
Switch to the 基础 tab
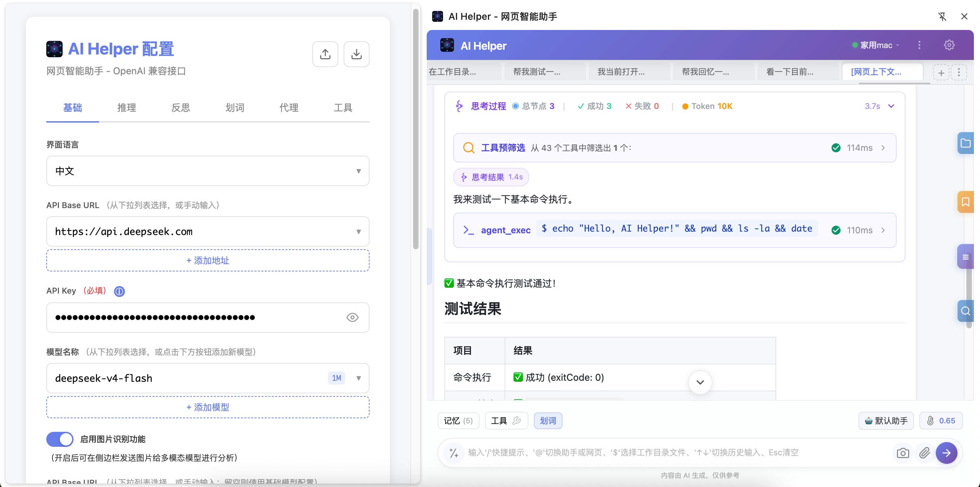click(x=72, y=108)
